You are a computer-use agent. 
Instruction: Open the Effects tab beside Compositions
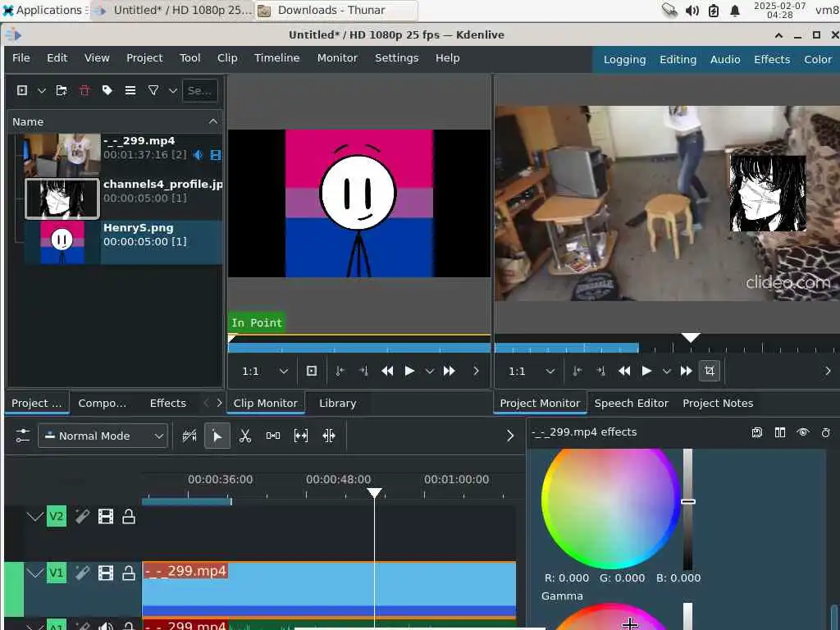pos(167,403)
